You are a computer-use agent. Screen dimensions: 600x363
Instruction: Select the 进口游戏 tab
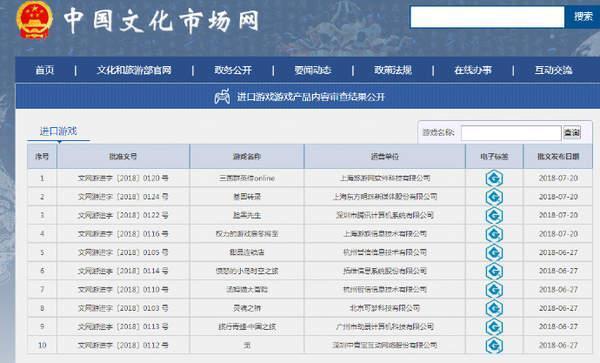point(59,132)
